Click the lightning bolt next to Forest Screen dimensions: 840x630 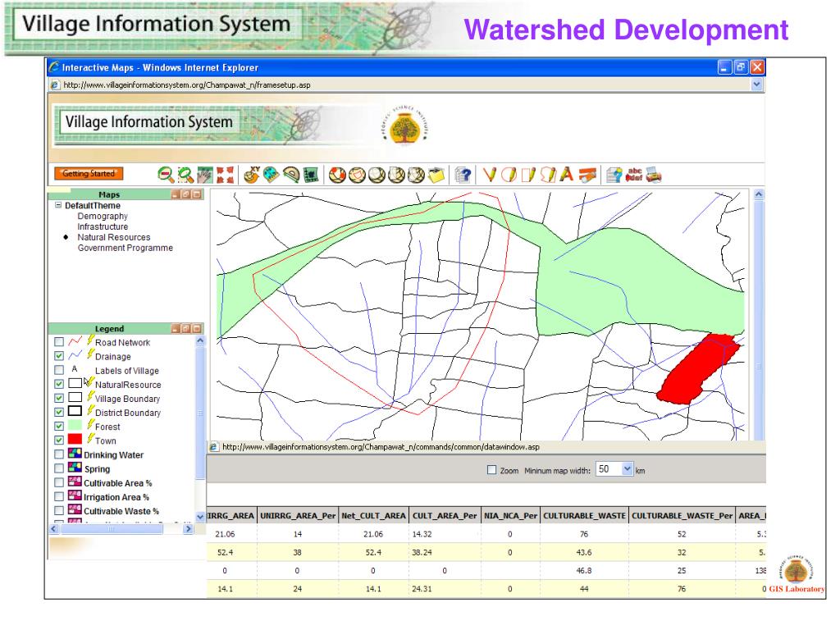(x=90, y=424)
